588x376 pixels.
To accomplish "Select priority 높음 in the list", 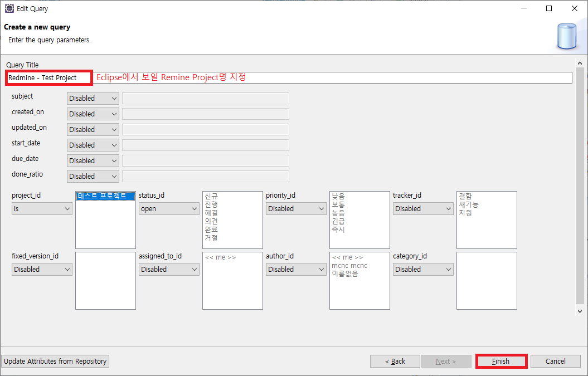I will pos(338,213).
